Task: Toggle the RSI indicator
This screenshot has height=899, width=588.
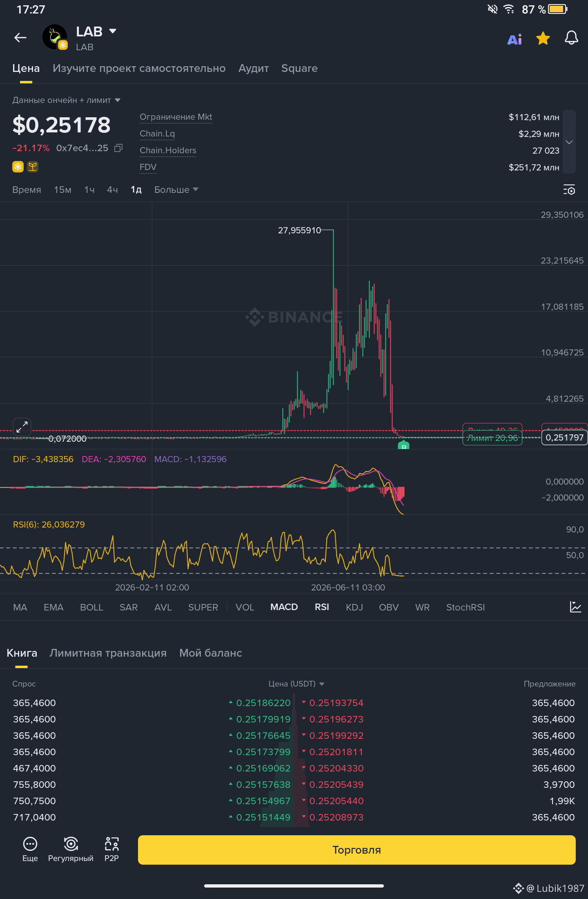Action: coord(322,607)
